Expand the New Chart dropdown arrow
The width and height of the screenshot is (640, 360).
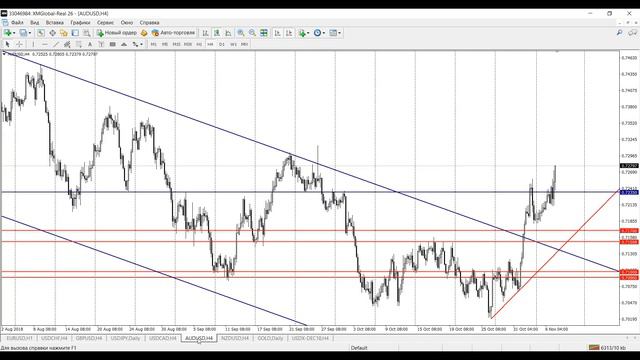click(14, 33)
